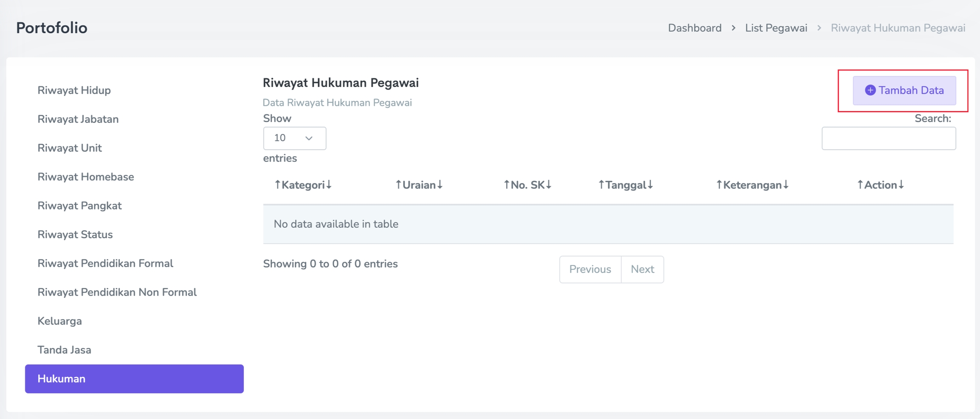Sort table by Tanggal column
Screen dimensions: 980x419
[626, 185]
